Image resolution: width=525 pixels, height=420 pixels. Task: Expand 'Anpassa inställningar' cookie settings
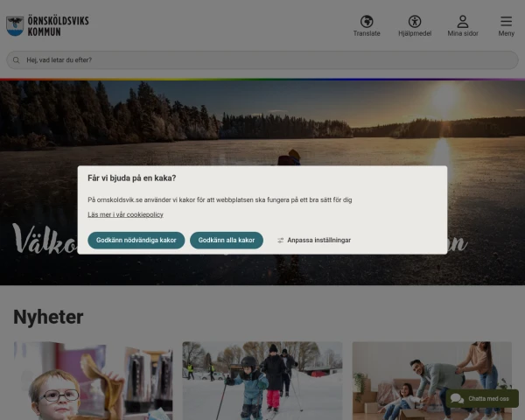pyautogui.click(x=314, y=240)
